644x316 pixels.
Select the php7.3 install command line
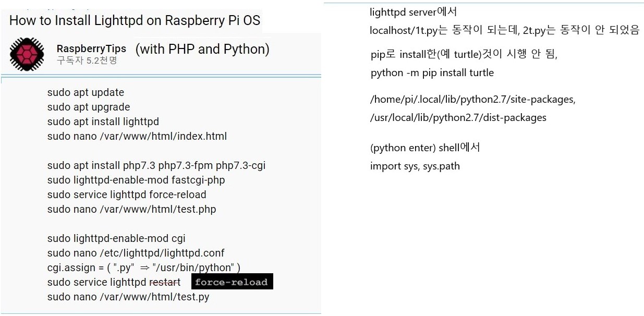click(x=156, y=165)
